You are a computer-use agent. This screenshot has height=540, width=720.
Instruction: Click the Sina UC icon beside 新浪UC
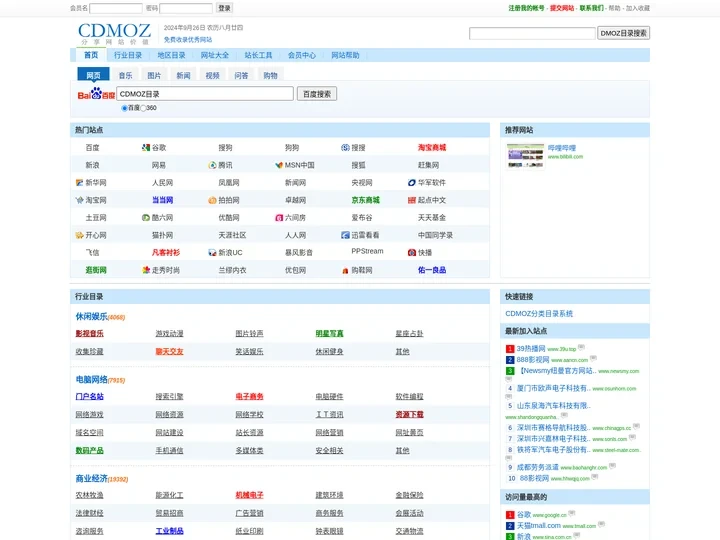212,253
